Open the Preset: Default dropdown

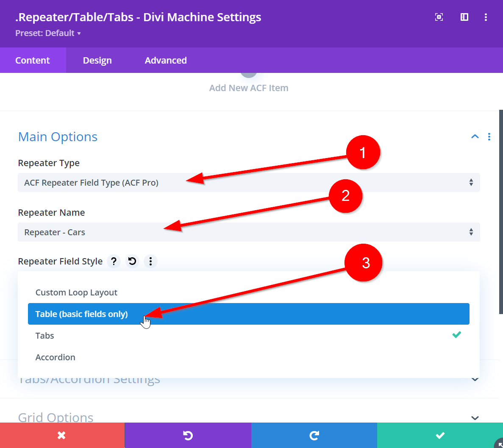pos(48,33)
